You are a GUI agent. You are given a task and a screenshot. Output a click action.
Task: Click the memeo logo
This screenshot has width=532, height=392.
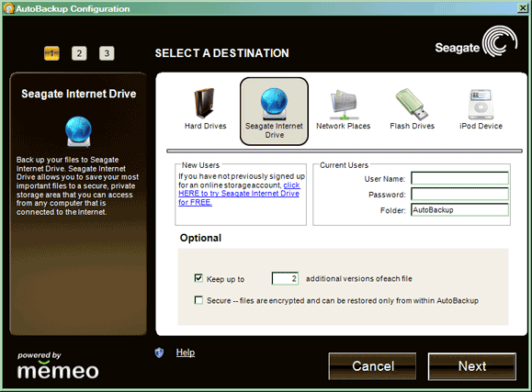click(x=58, y=366)
